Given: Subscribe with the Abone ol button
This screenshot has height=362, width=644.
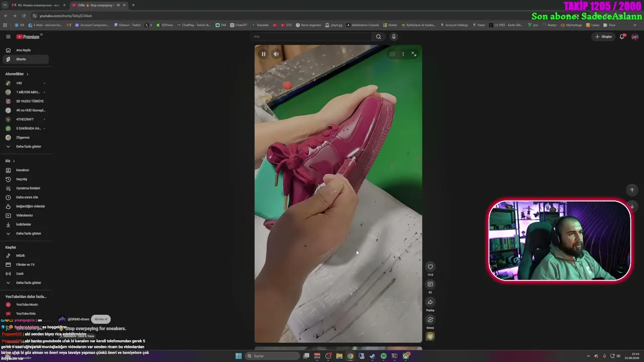Looking at the screenshot, I should [x=101, y=319].
